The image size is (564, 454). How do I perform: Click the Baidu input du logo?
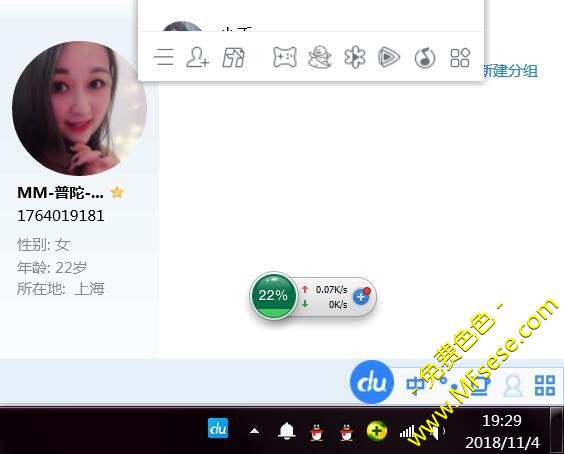pyautogui.click(x=372, y=382)
